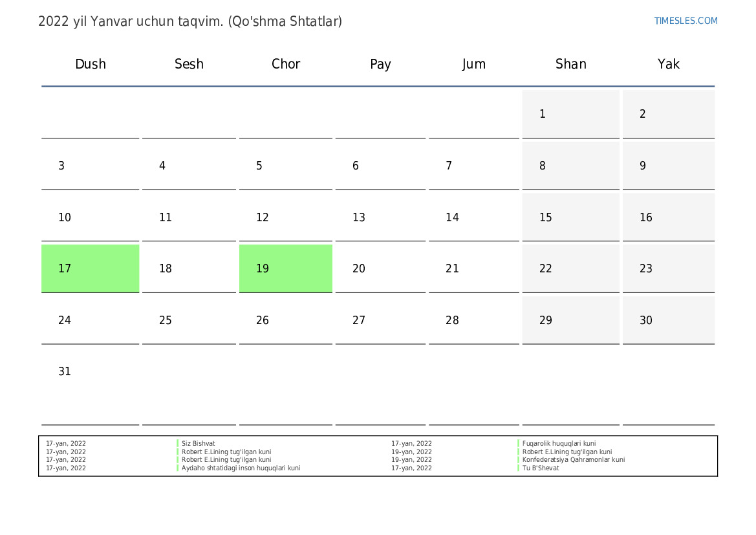
Task: Pick day 4 in the calendar
Action: click(x=189, y=166)
